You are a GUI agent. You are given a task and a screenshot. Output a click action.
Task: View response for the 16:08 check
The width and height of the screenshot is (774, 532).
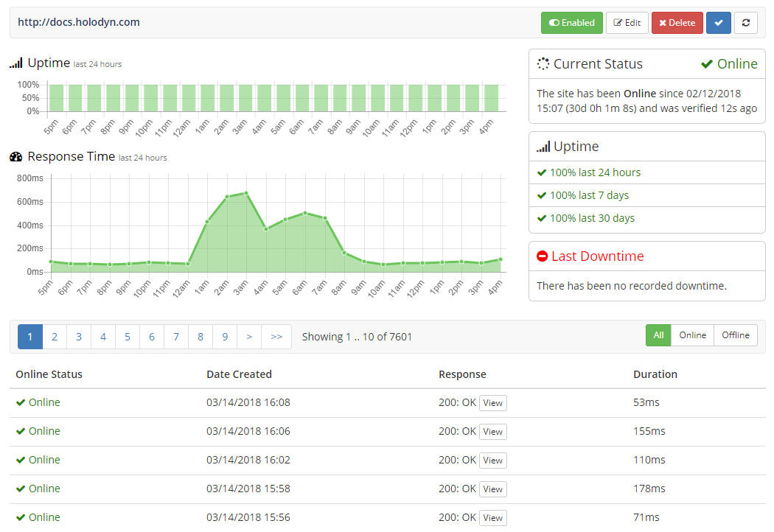click(492, 403)
